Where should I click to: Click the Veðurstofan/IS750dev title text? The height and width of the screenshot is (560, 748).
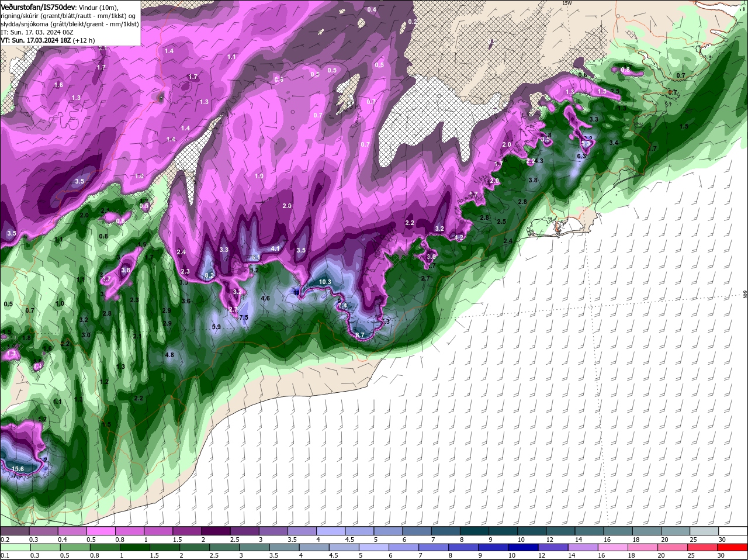click(38, 6)
